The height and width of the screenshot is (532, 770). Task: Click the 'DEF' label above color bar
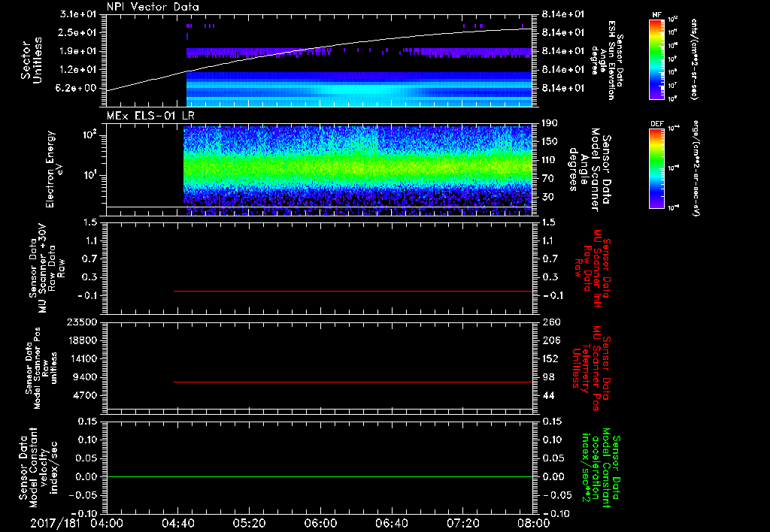tap(656, 124)
